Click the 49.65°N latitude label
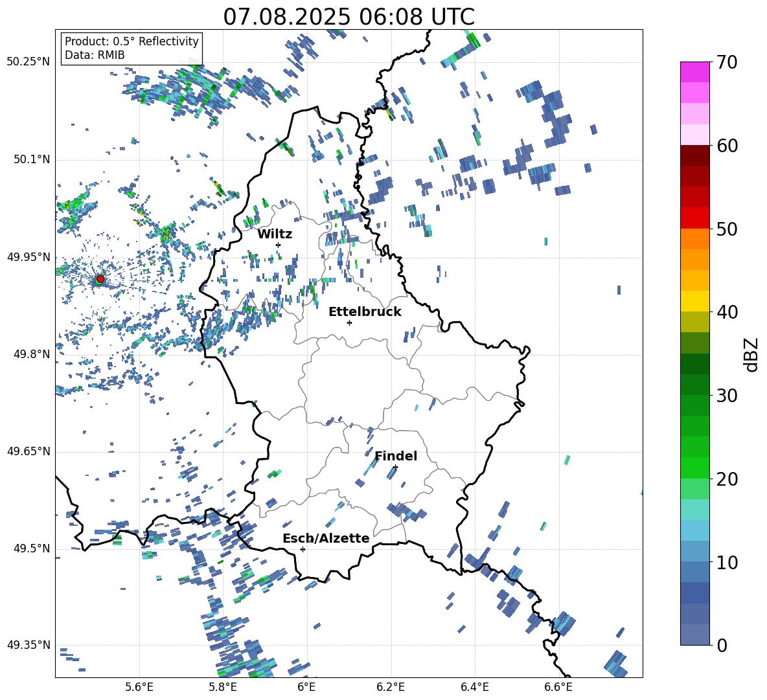Screen dimensions: 767x700 coord(29,452)
